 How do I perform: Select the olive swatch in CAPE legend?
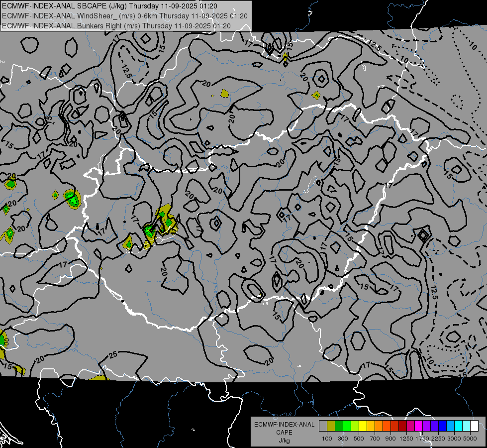[x=331, y=426]
